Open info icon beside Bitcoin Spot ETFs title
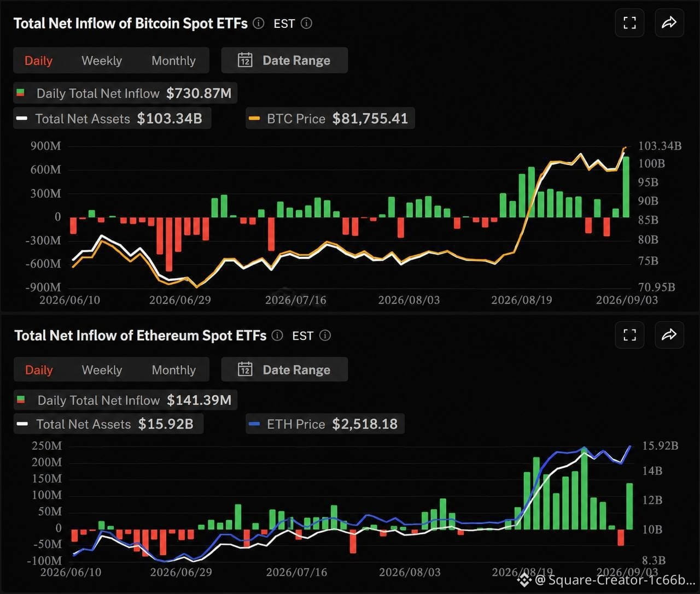The height and width of the screenshot is (594, 700). point(259,23)
